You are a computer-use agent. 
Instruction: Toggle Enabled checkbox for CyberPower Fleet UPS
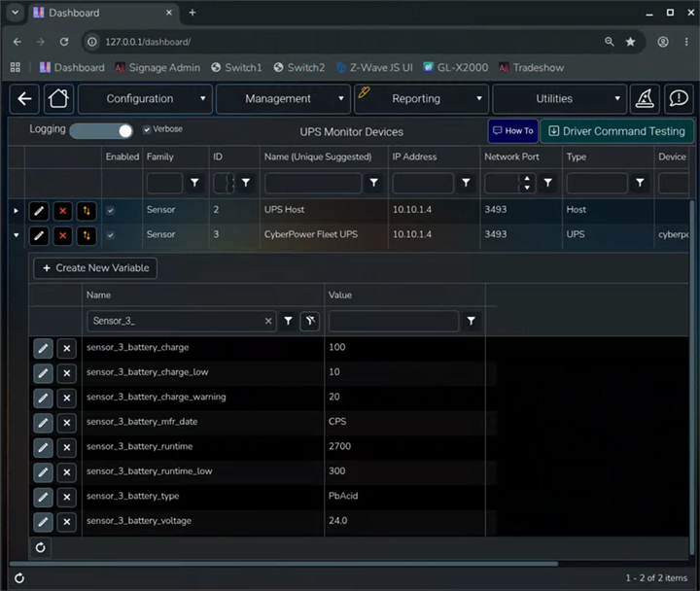click(x=110, y=235)
